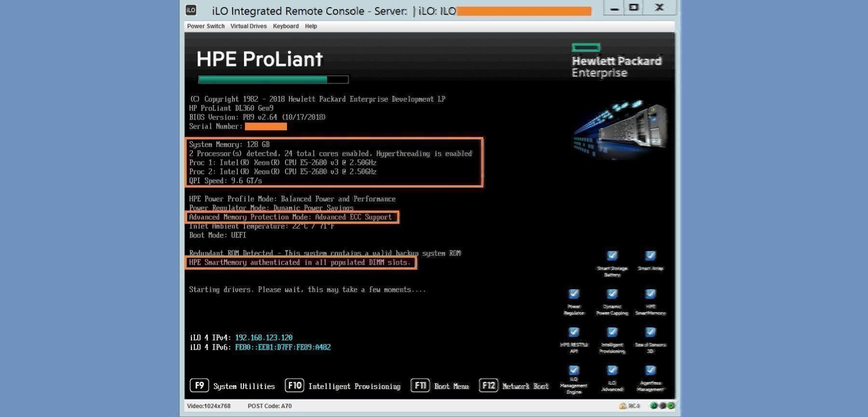Click the iLO logo in the title bar
868x417 pixels.
pyautogui.click(x=191, y=10)
